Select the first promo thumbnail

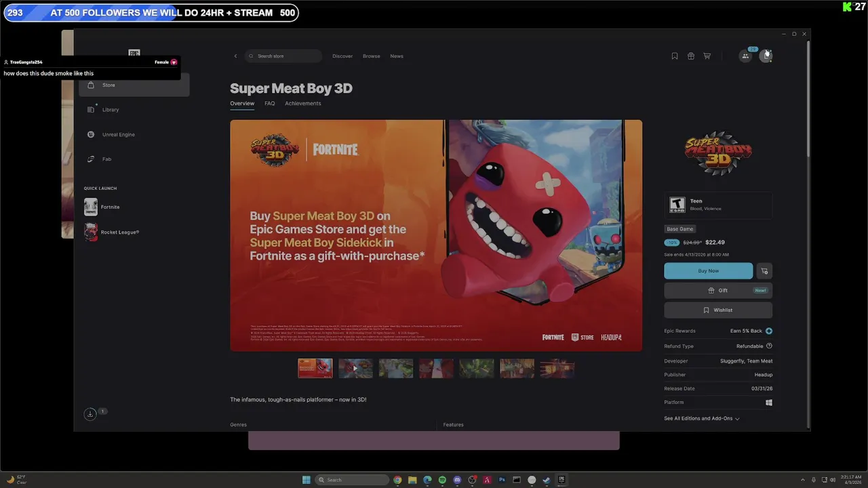315,368
